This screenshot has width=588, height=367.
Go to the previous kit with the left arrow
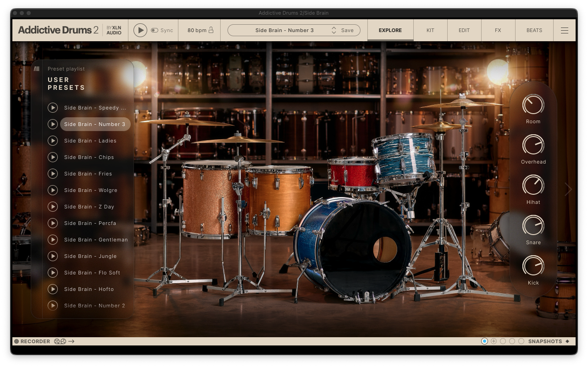tap(19, 189)
